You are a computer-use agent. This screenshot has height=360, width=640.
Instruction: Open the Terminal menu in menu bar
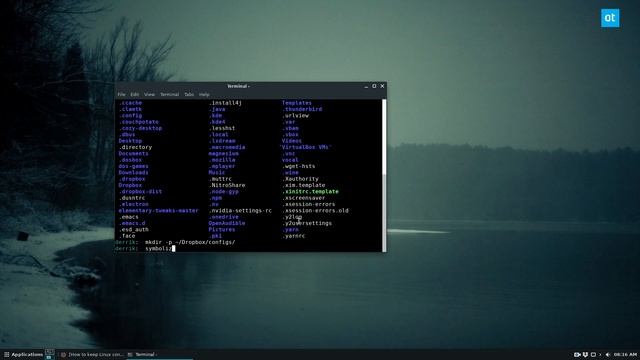pos(169,94)
